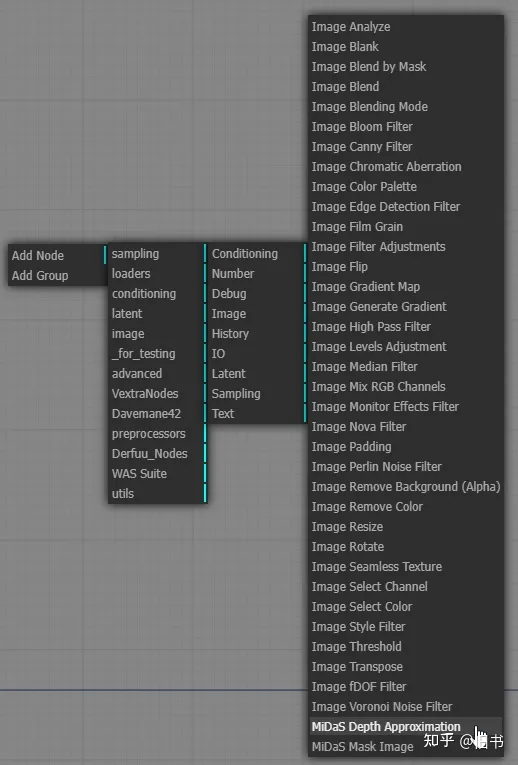This screenshot has width=518, height=765.
Task: Add Image Edge Detection Filter node
Action: (406, 207)
